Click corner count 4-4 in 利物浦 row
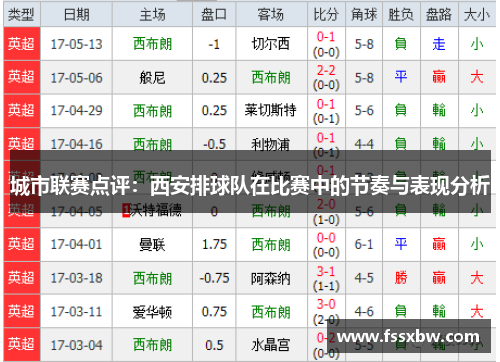 click(x=364, y=144)
